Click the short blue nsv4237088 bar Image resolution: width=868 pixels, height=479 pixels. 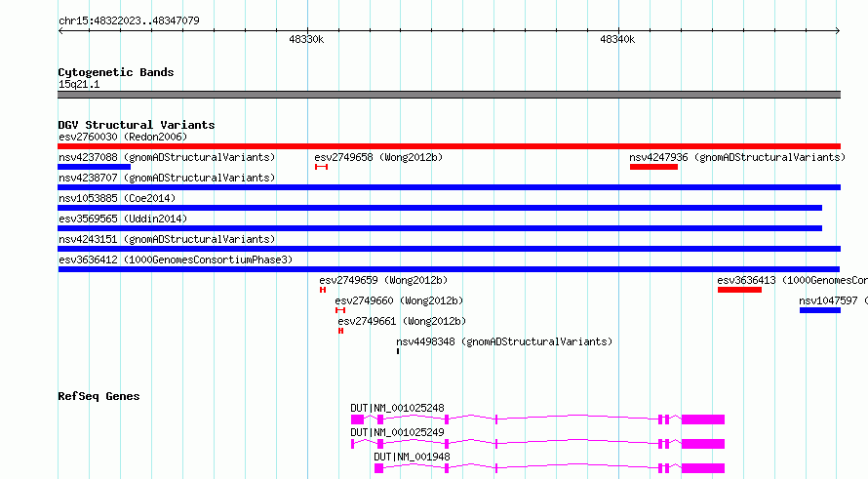tap(94, 167)
